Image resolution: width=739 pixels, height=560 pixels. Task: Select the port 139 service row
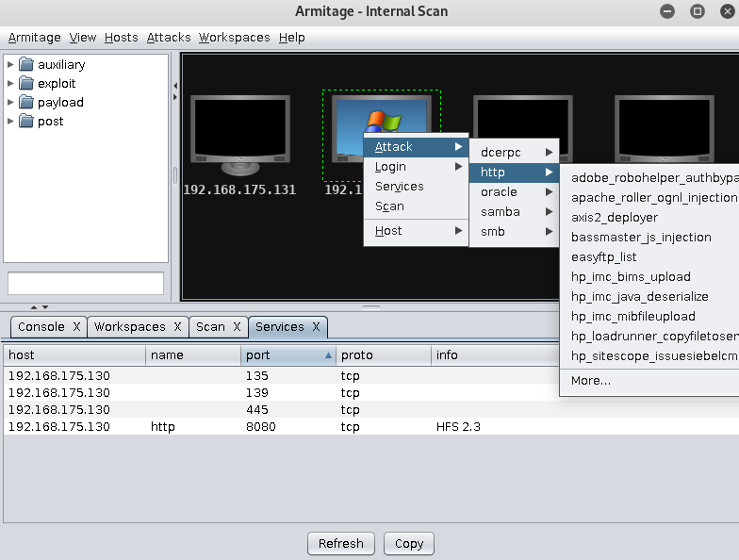tap(281, 392)
